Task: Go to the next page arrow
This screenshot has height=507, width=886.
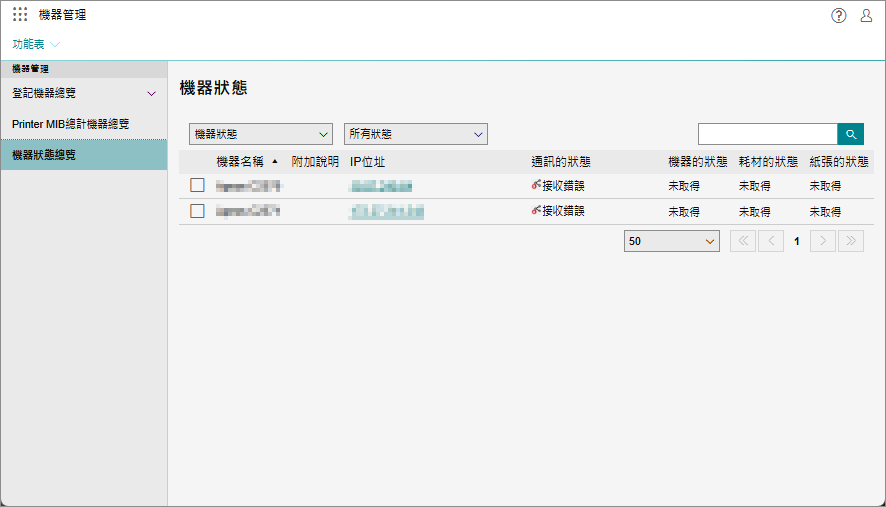Action: [823, 241]
